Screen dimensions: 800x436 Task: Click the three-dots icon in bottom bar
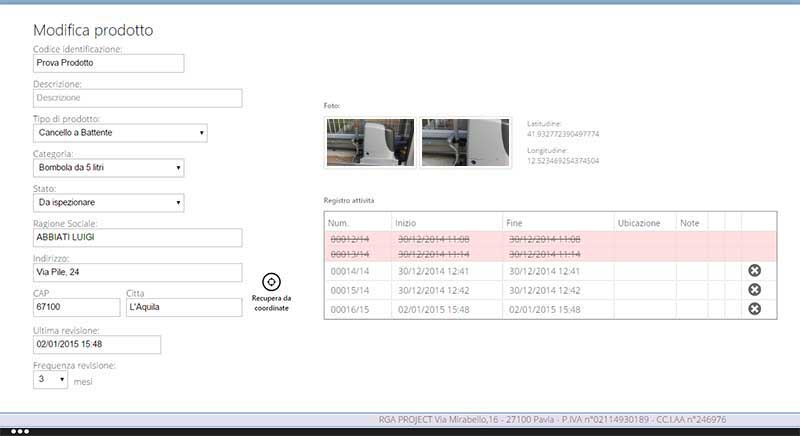pos(19,430)
